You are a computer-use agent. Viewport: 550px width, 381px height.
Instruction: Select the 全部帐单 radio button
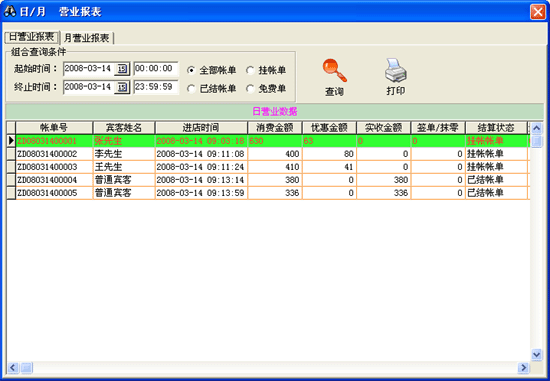[x=191, y=71]
